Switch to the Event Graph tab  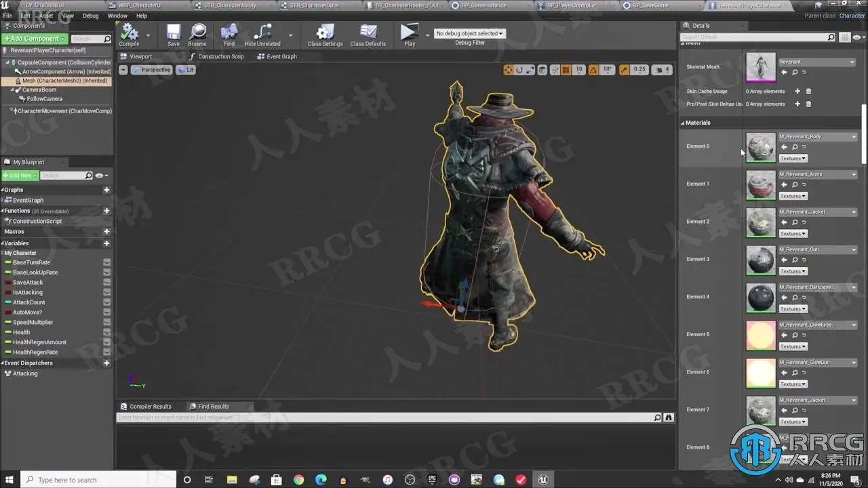click(x=277, y=57)
